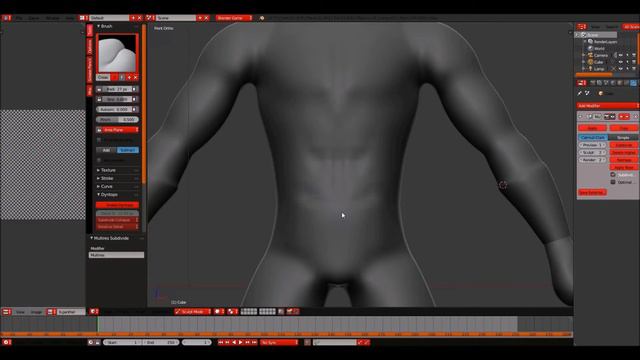Click pivot point icon in 3D view header
Viewport: 640px width, 360px height.
pos(232,311)
